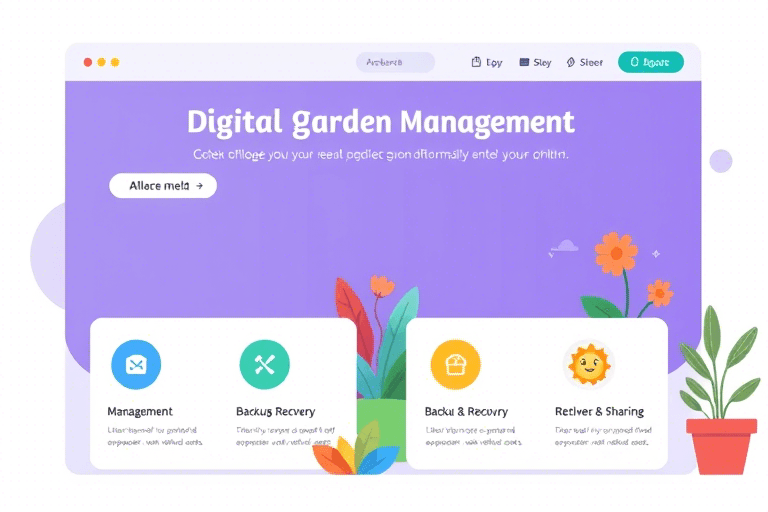Open the Backu & Recovry heading in the right card
This screenshot has height=512, width=768.
(x=466, y=411)
